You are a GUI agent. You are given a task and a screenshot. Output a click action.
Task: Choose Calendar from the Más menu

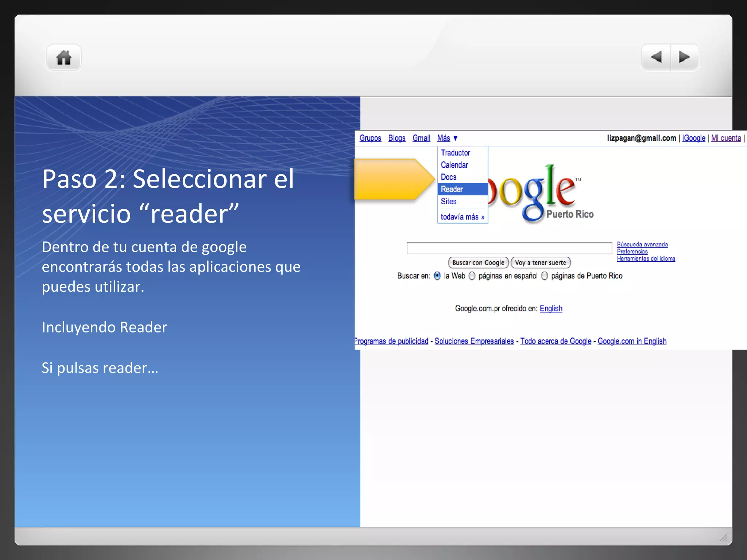coord(454,165)
